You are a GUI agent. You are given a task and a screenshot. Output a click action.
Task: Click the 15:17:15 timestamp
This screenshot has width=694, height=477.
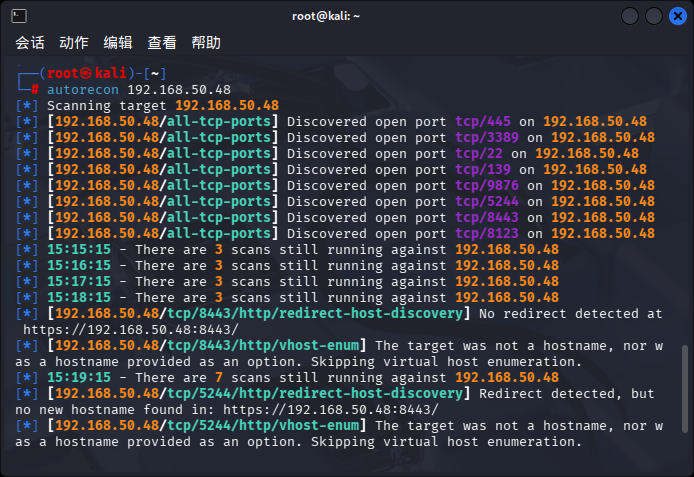click(79, 281)
